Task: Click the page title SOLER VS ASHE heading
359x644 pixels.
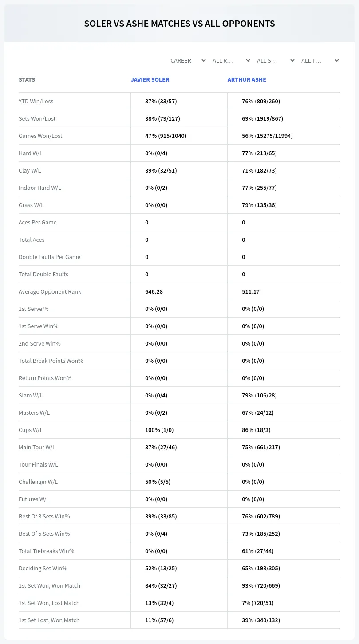Action: [x=179, y=24]
